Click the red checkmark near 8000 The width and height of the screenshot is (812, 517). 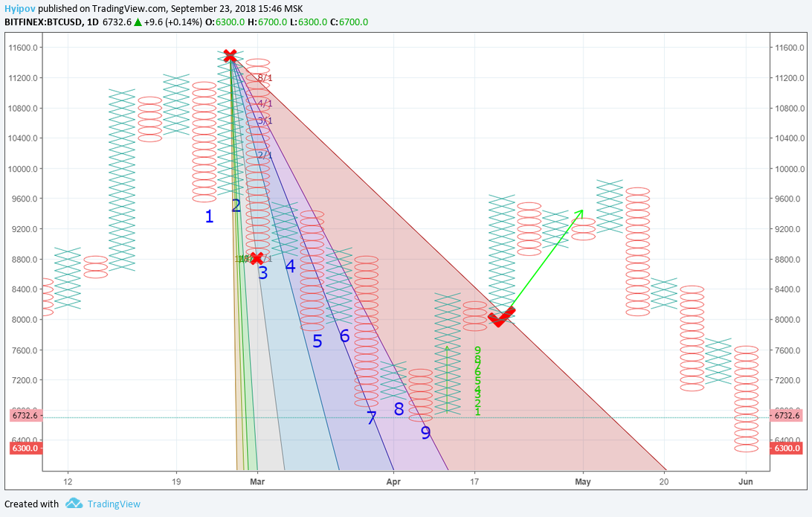click(501, 316)
